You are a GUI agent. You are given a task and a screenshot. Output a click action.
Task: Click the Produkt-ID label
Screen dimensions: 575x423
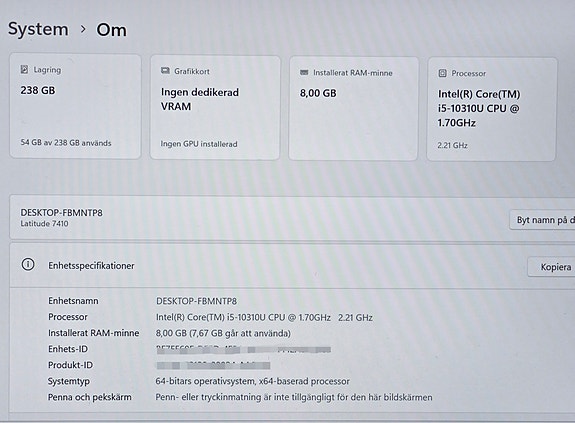(70, 365)
